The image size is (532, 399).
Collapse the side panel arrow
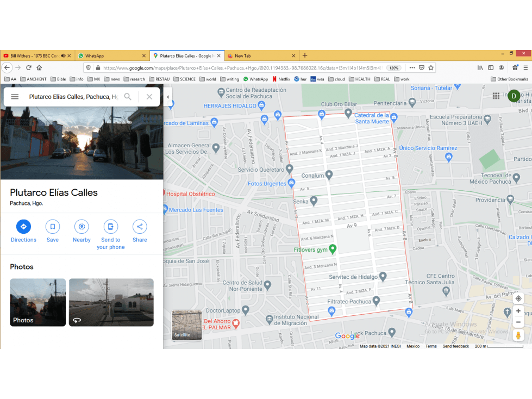167,97
